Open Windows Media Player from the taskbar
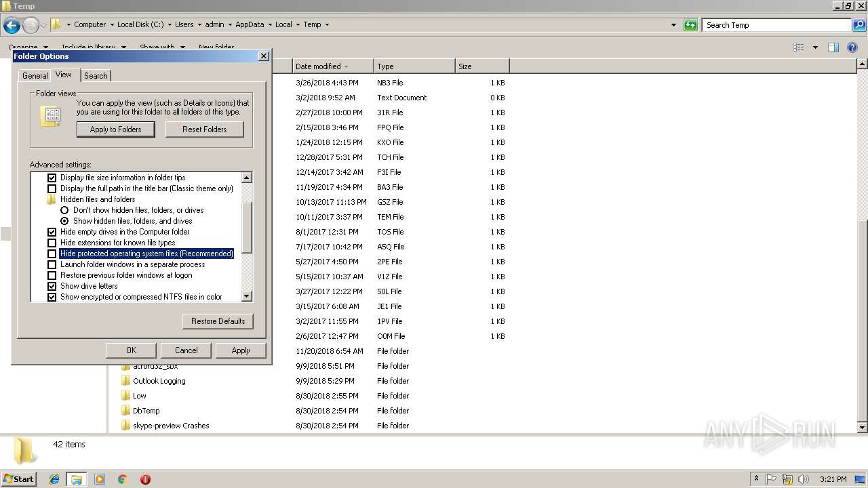The image size is (868, 488). point(100,479)
